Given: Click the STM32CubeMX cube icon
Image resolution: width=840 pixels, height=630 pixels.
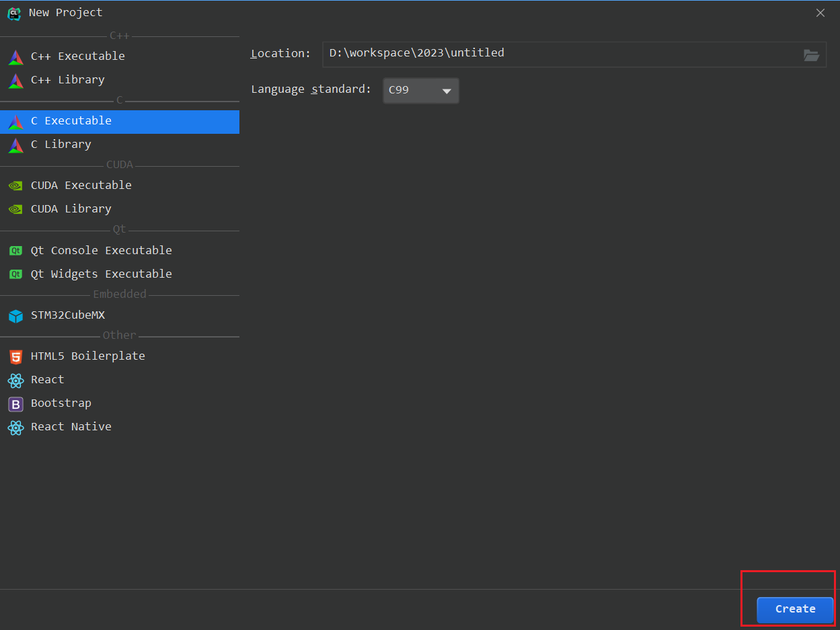Looking at the screenshot, I should [15, 315].
